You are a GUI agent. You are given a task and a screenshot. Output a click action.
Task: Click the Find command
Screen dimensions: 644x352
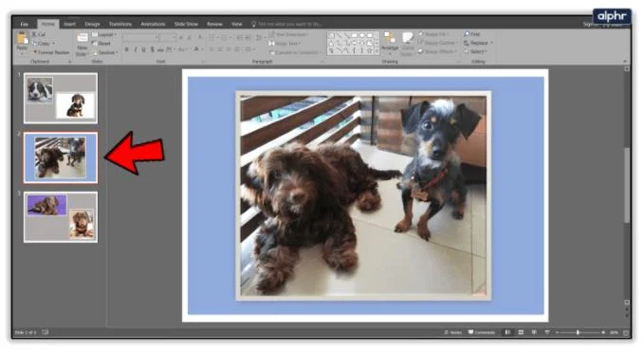[472, 34]
